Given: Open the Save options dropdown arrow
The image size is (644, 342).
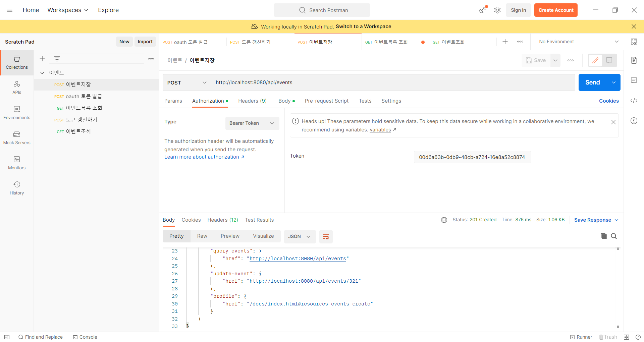Looking at the screenshot, I should [555, 60].
